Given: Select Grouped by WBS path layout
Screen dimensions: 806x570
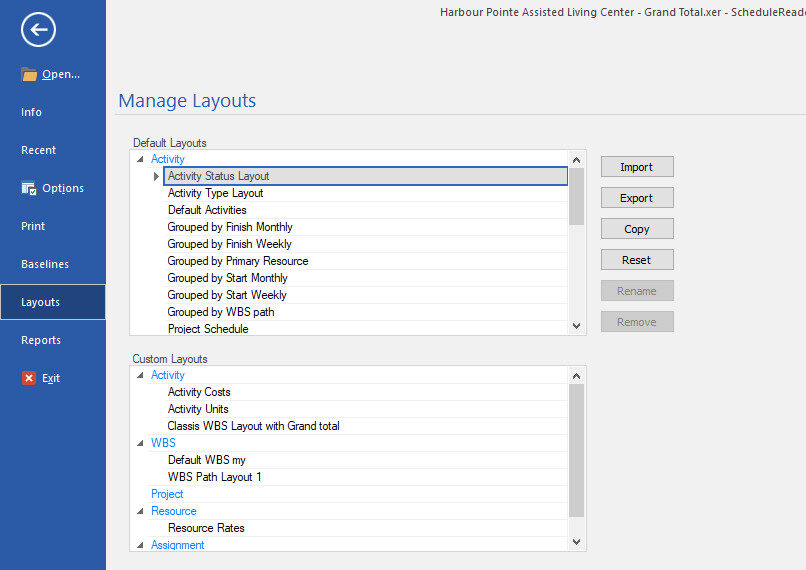Looking at the screenshot, I should [365, 311].
